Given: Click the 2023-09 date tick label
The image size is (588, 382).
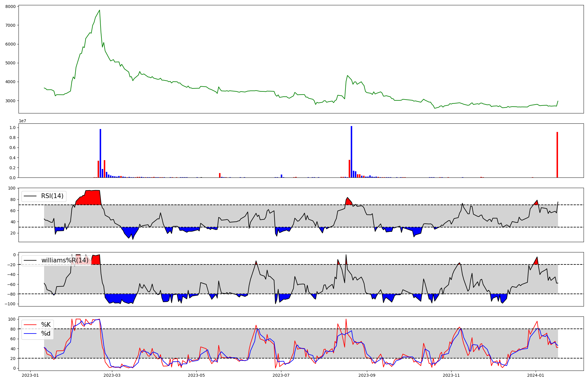Looking at the screenshot, I should coord(367,375).
